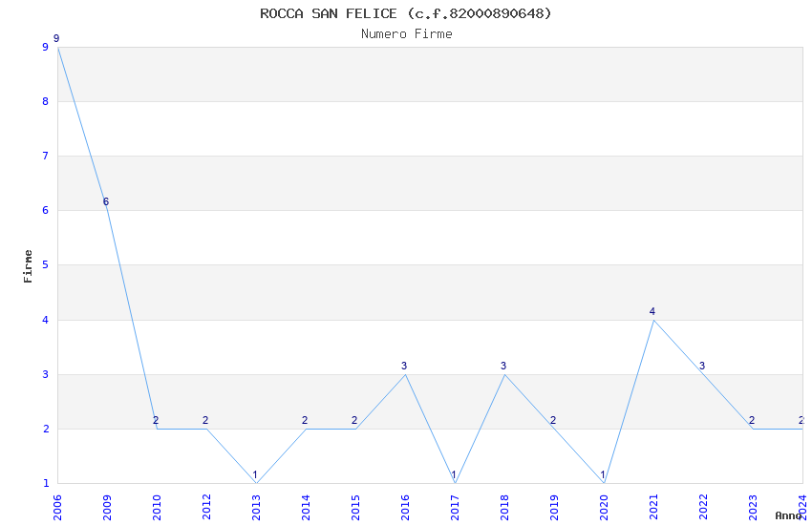Click x-axis year label 2012
The image size is (812, 525).
click(x=206, y=507)
